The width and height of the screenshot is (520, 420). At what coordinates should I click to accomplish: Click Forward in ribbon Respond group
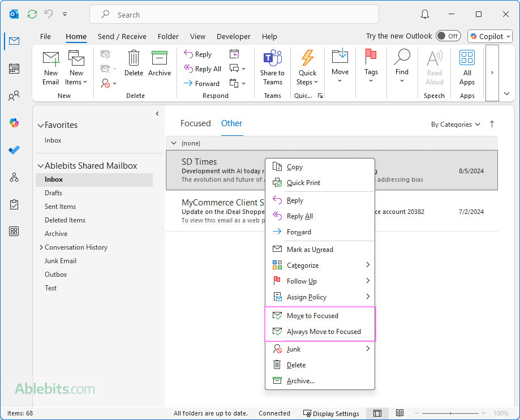[x=201, y=83]
